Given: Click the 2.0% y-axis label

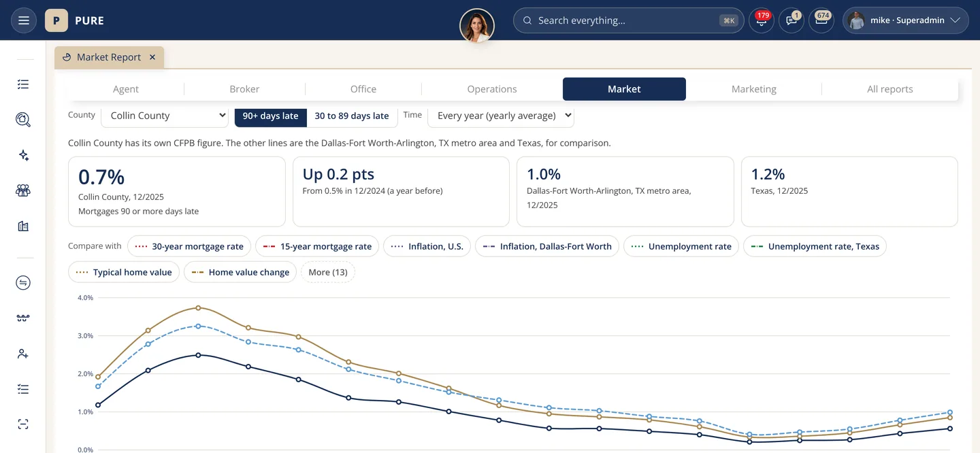Looking at the screenshot, I should (85, 374).
